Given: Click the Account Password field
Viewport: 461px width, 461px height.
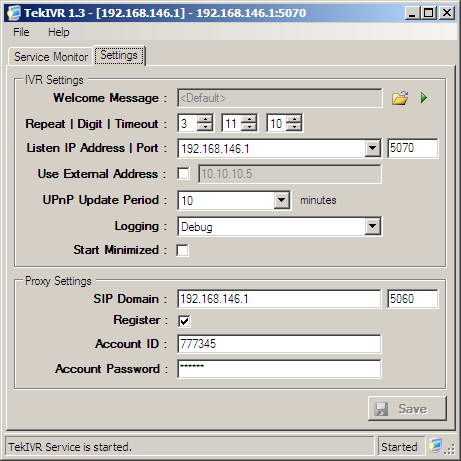Looking at the screenshot, I should pos(279,369).
